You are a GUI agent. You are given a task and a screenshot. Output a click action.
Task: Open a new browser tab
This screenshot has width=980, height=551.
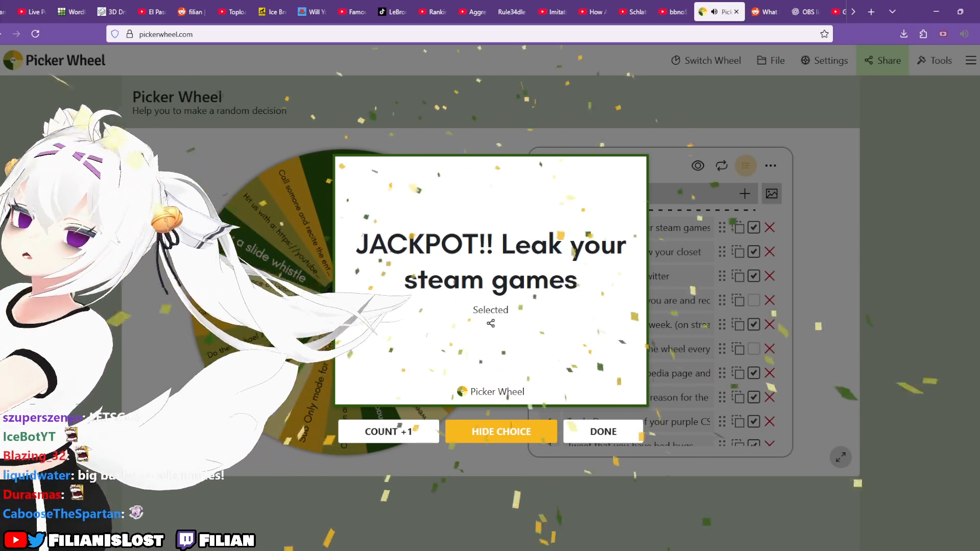click(x=871, y=12)
